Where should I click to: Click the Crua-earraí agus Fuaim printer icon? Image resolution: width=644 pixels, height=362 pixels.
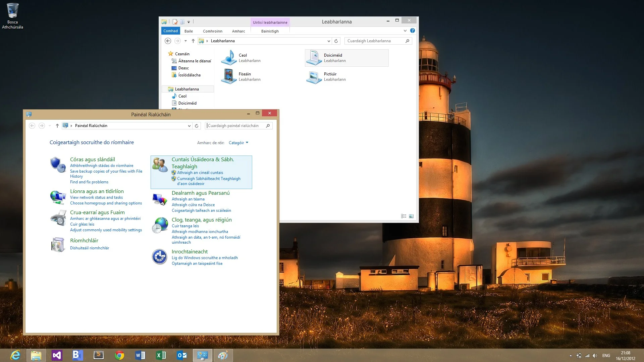point(58,218)
